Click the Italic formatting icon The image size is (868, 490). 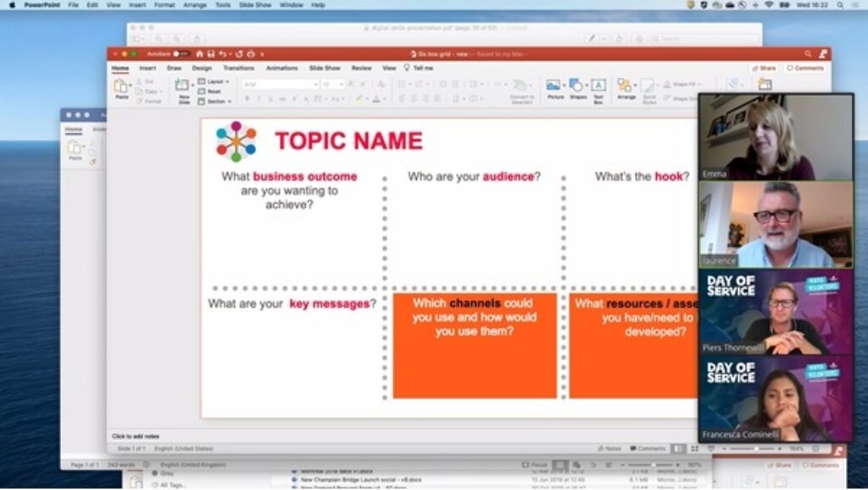coord(259,98)
